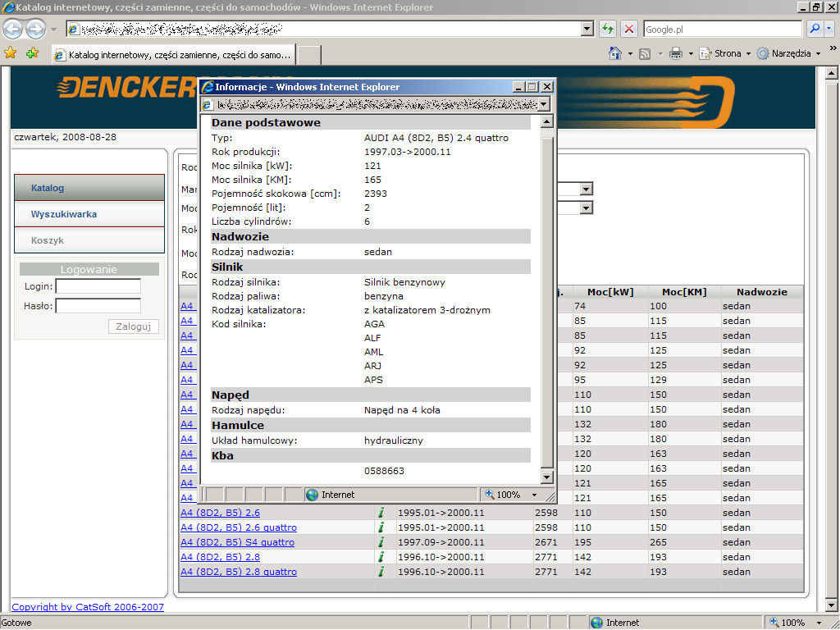Open the lower dropdown in the catalog filter form
840x630 pixels.
tap(587, 208)
